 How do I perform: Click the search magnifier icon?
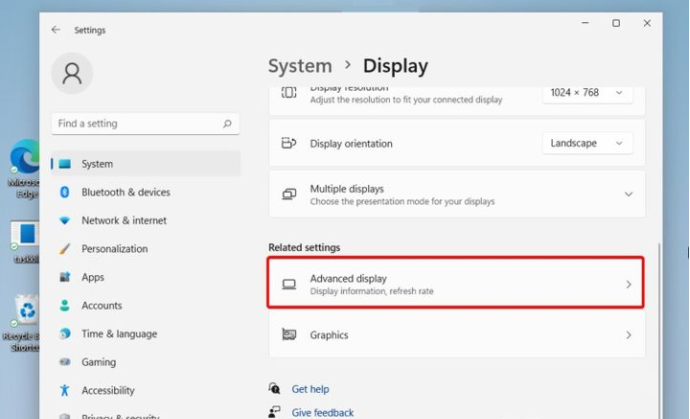point(227,124)
